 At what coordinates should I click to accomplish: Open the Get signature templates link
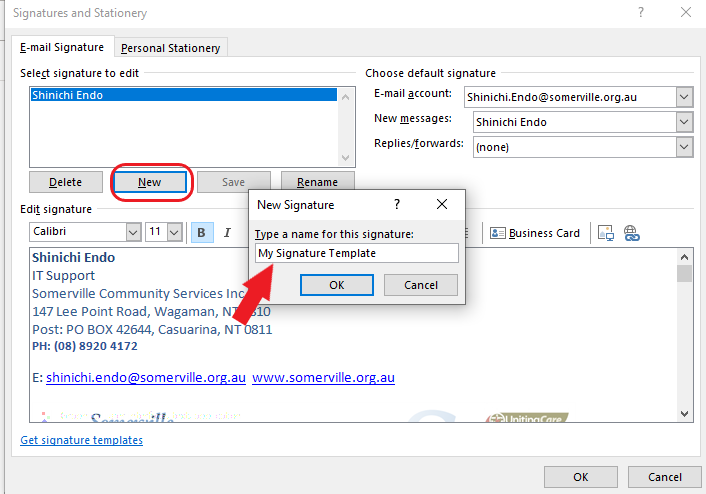[x=81, y=440]
